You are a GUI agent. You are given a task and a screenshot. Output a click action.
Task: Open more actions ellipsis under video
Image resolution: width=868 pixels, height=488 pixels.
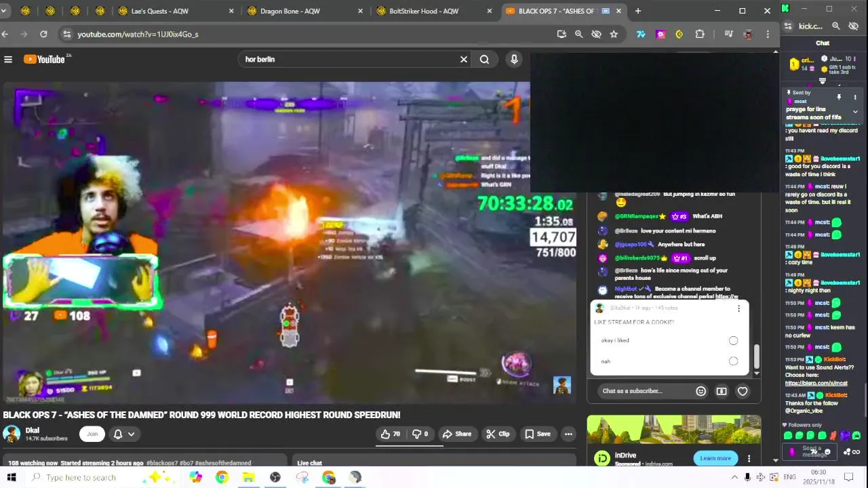pos(568,434)
